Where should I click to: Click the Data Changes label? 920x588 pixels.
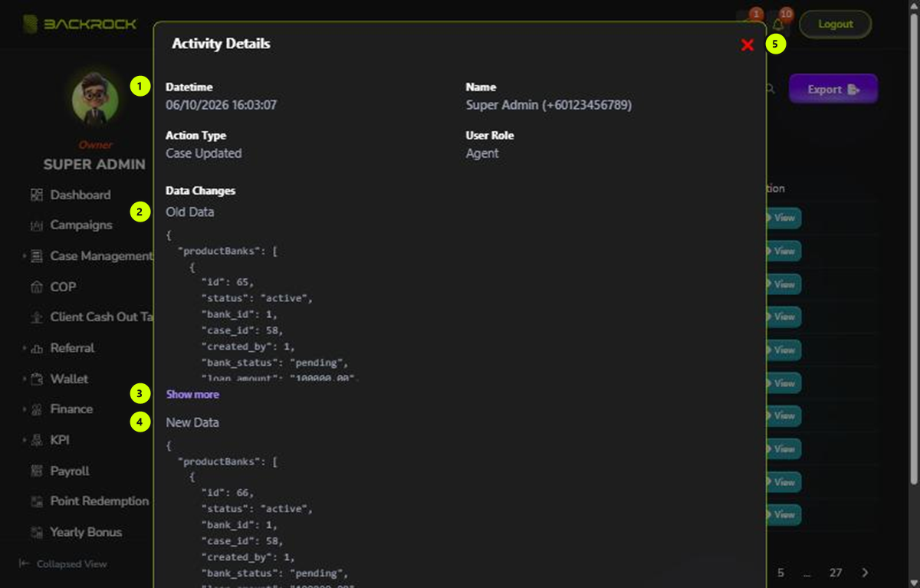(201, 190)
